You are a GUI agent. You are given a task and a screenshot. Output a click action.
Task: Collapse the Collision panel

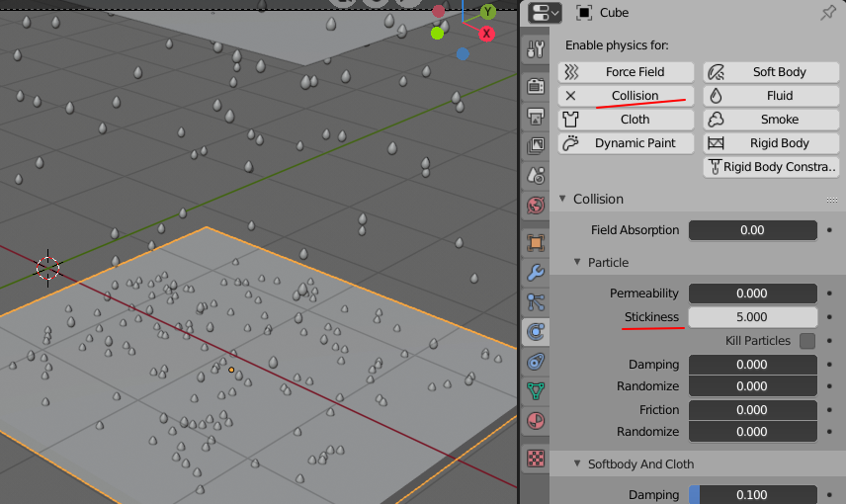[562, 199]
